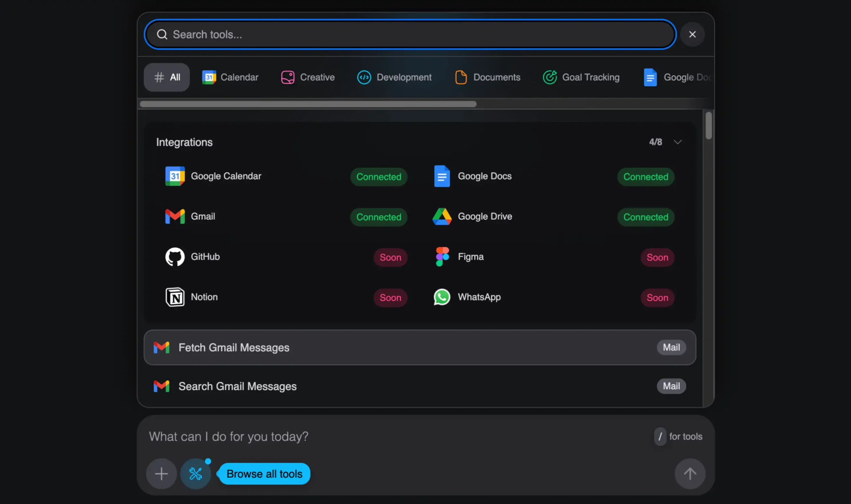Click Soon badge next to WhatsApp
Screen dimensions: 851x504
pos(657,298)
